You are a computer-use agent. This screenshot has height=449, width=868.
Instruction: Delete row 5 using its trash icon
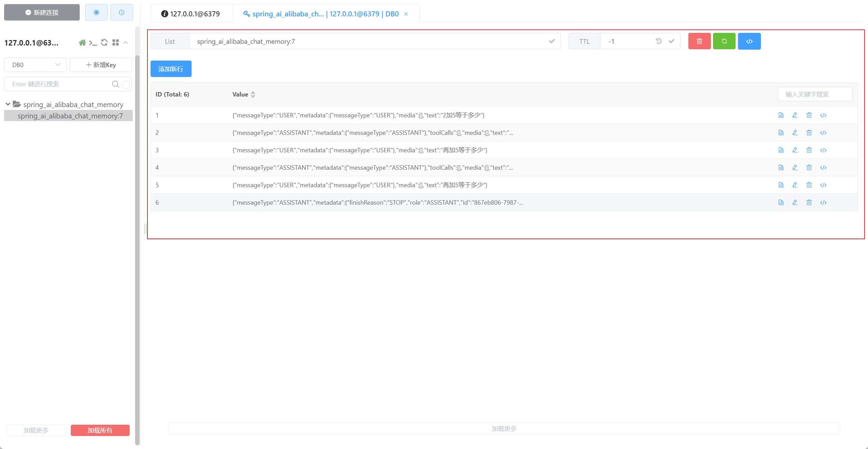tap(809, 185)
